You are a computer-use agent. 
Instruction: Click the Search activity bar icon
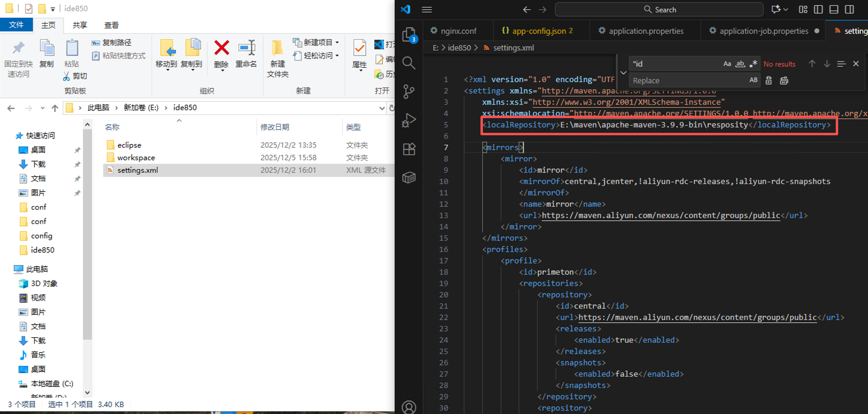pyautogui.click(x=408, y=63)
